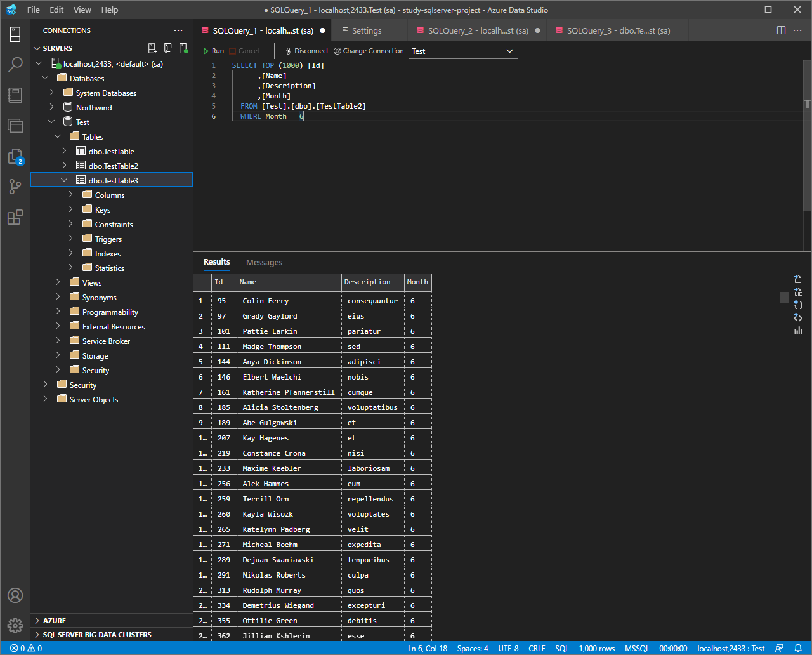Show results as chart icon
This screenshot has width=812, height=655.
(798, 330)
